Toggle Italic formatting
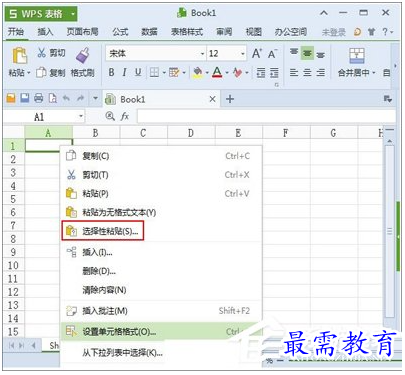 click(x=124, y=72)
